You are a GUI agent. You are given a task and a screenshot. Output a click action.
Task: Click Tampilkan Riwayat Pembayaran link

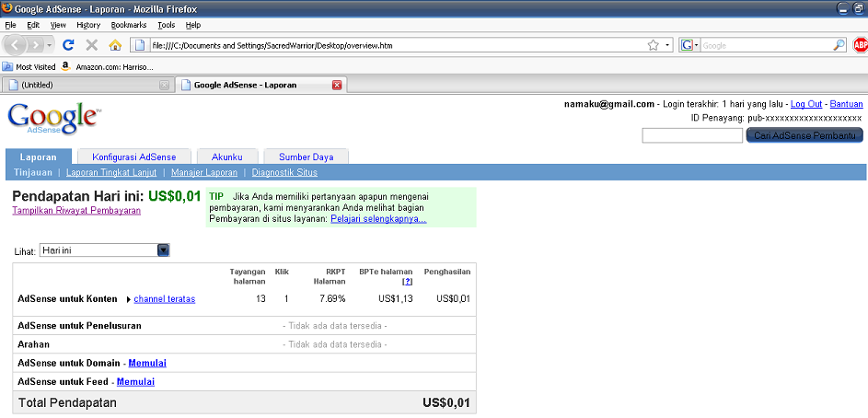(76, 211)
